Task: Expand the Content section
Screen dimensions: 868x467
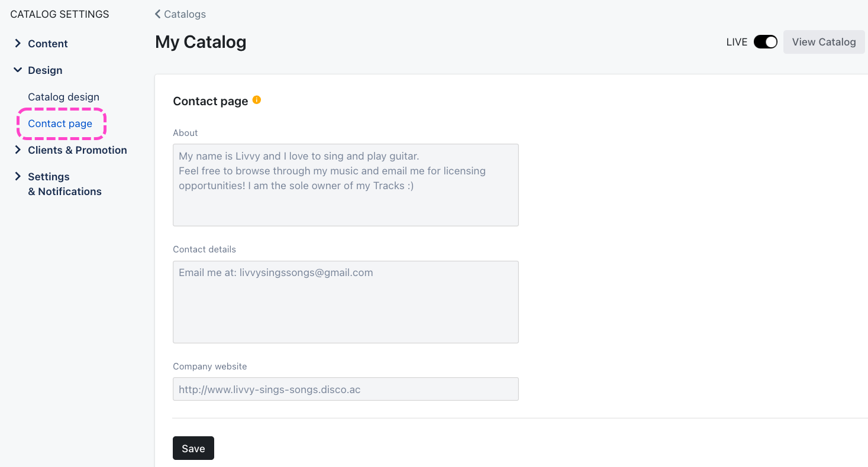Action: 18,43
